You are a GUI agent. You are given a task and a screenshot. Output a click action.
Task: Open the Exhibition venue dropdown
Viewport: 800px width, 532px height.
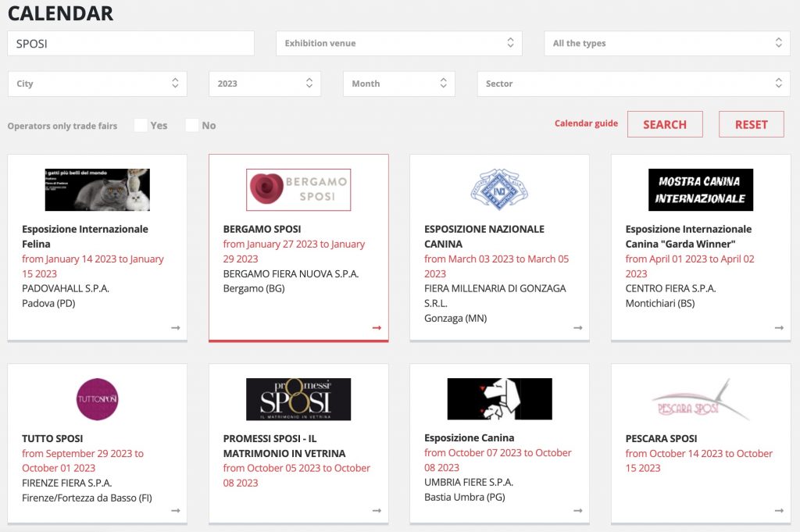pos(399,43)
